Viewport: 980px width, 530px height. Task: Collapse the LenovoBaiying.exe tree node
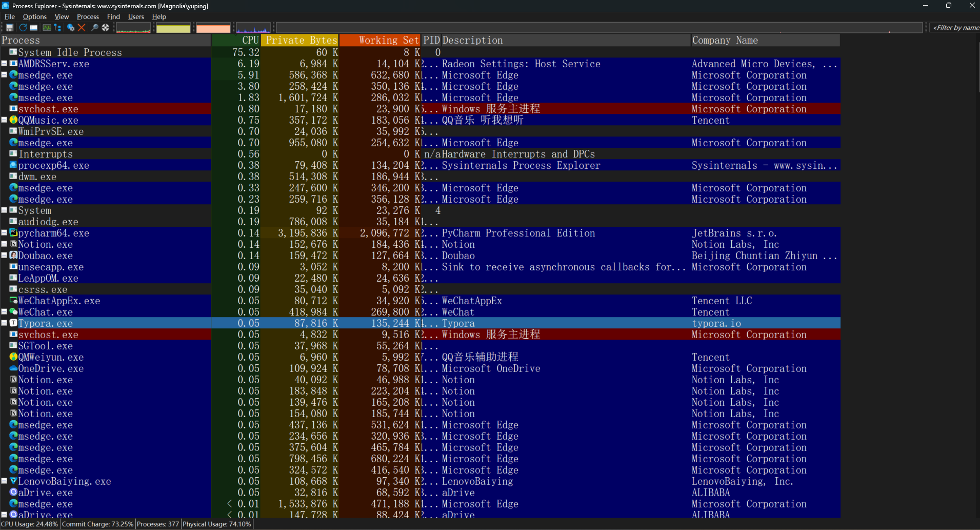[4, 481]
